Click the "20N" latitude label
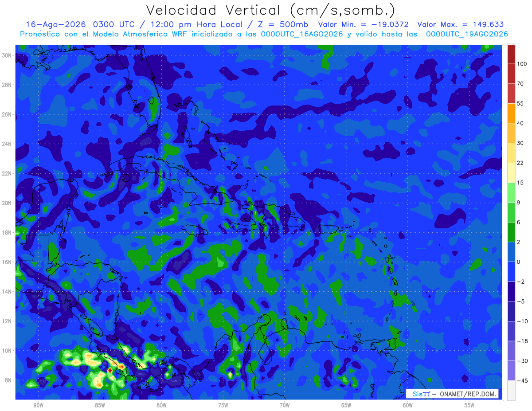532x411 pixels. pyautogui.click(x=8, y=203)
